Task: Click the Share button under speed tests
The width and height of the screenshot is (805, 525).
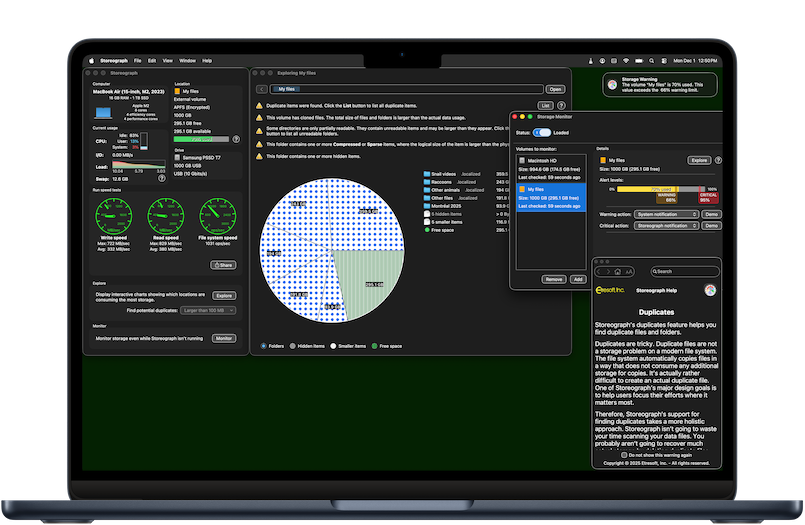Action: tap(223, 265)
